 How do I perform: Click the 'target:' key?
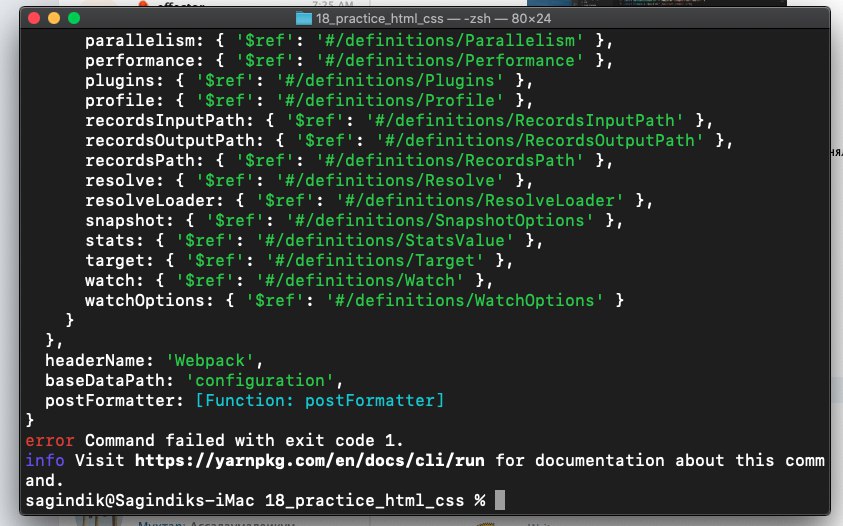click(119, 261)
